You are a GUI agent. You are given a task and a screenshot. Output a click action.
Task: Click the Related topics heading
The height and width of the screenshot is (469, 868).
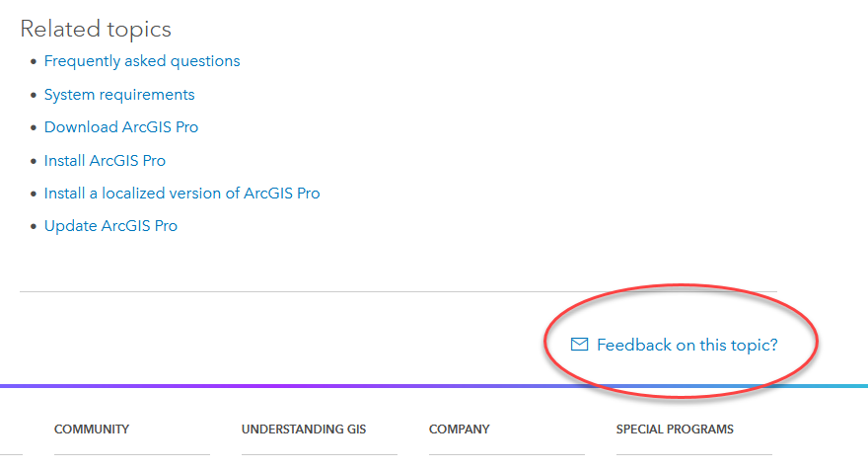point(96,30)
